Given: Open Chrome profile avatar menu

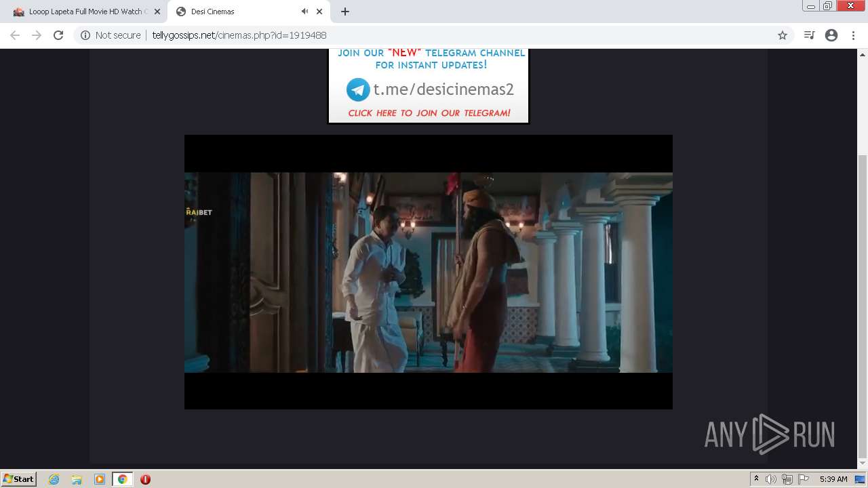Looking at the screenshot, I should [x=831, y=35].
